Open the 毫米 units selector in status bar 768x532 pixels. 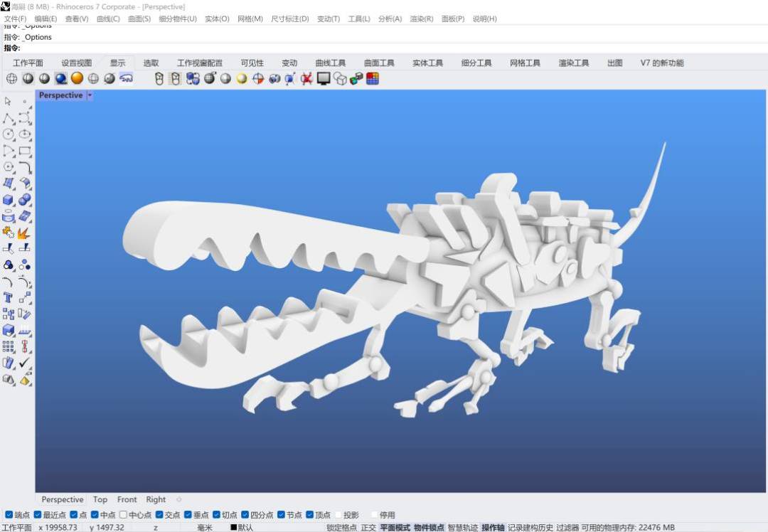(205, 528)
